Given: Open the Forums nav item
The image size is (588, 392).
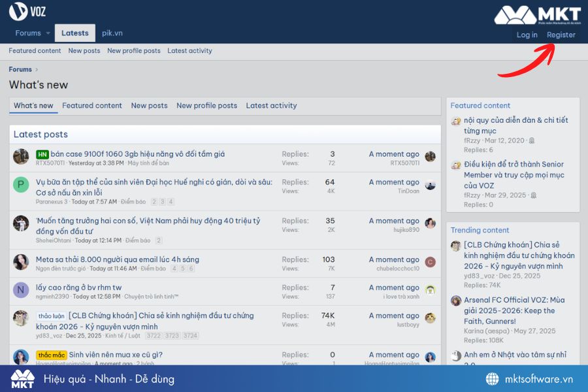Looking at the screenshot, I should [28, 33].
